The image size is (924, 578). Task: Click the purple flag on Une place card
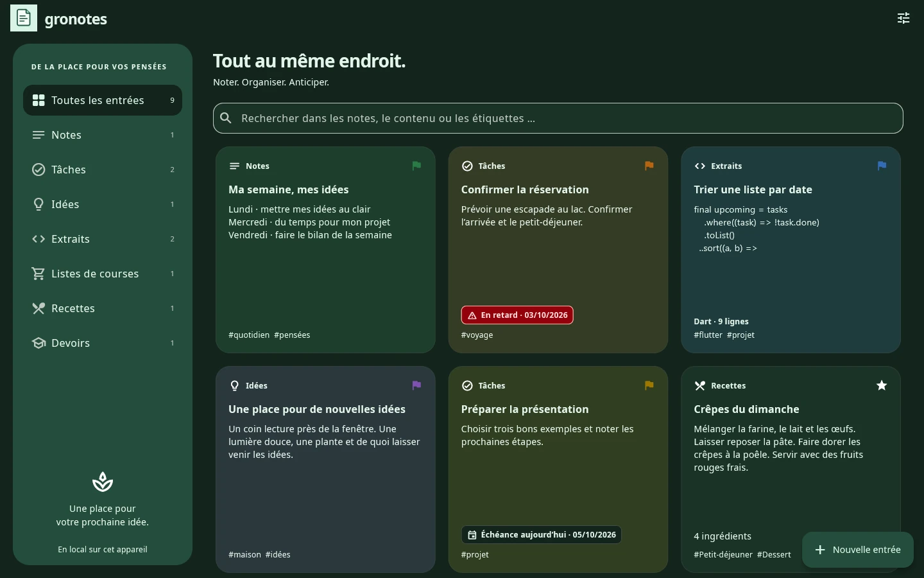point(416,385)
